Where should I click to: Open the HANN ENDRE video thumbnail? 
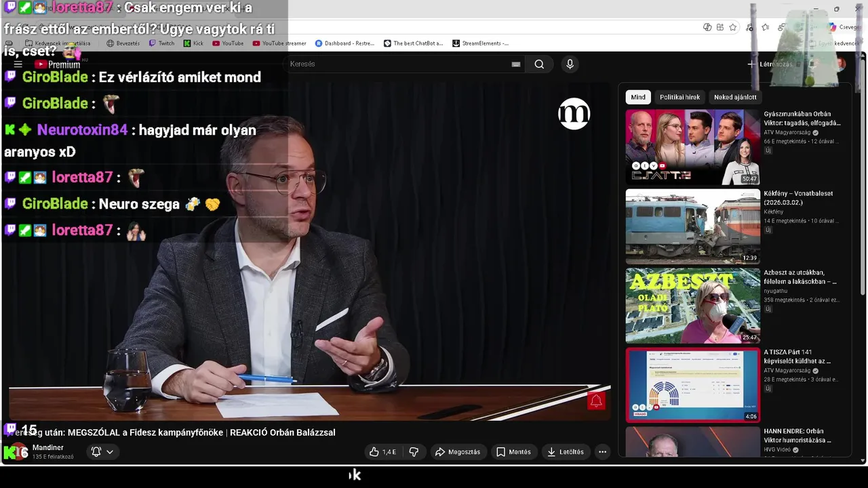692,442
